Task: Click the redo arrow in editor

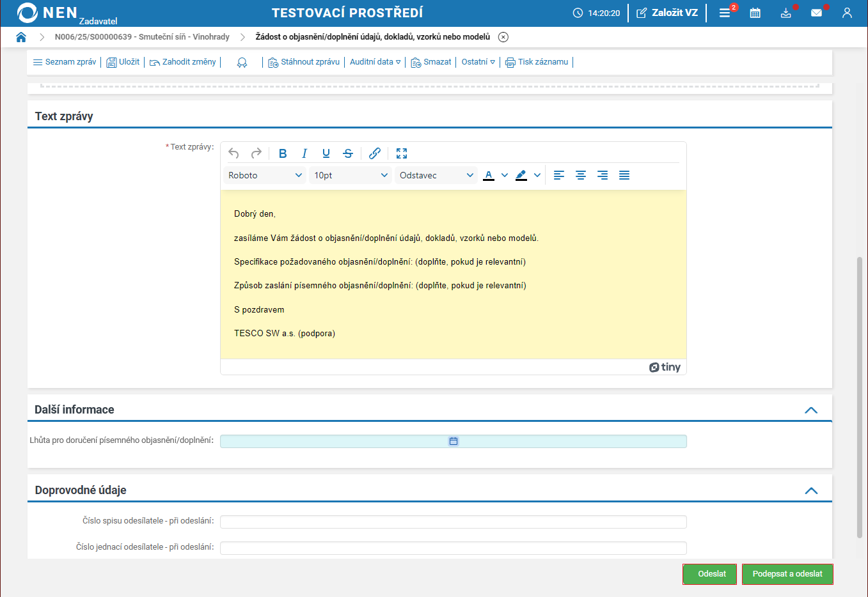Action: [x=256, y=153]
